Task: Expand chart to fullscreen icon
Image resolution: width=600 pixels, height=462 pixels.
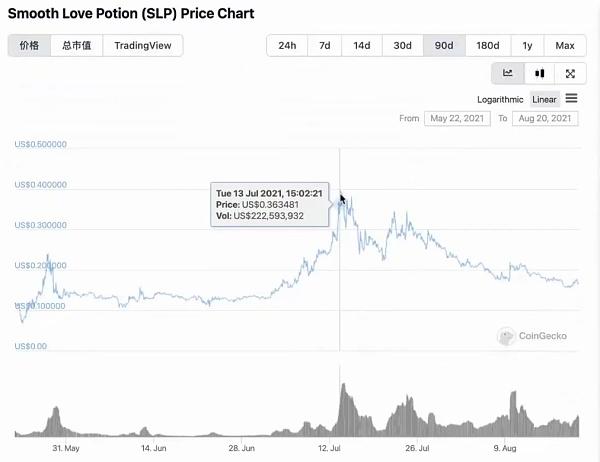Action: pos(570,73)
